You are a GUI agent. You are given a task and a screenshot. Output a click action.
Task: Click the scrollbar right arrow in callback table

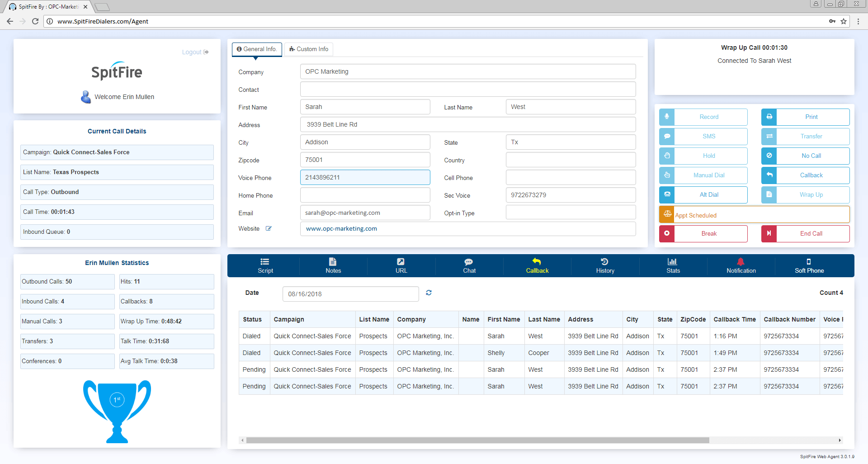(x=840, y=440)
